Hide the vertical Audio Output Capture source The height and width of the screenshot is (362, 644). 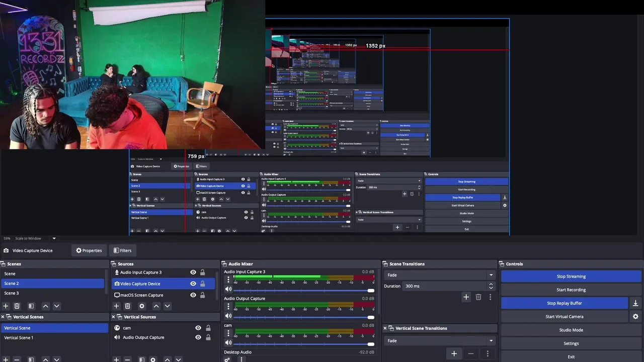[198, 337]
